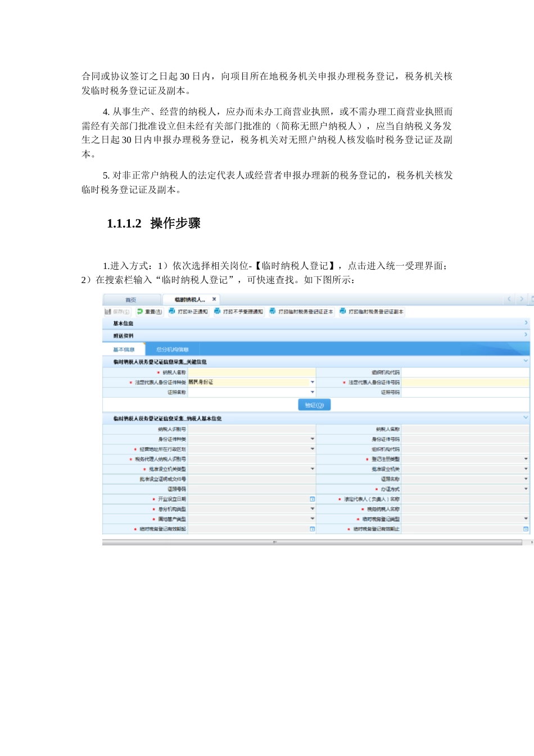This screenshot has width=534, height=756.
Task: Click the section title 临时纳税人税务登记证信息采集_关键信息
Action: pos(160,362)
